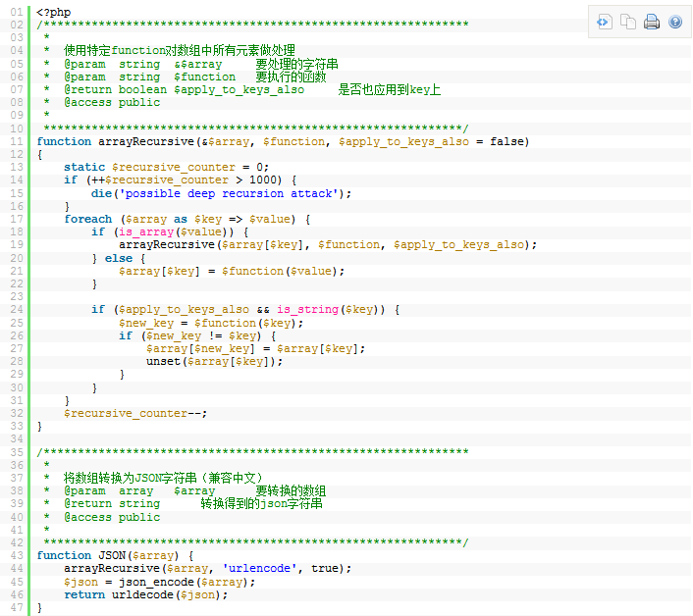This screenshot has width=693, height=616.
Task: Click comment text '是否也应用到key上'
Action: (x=389, y=89)
